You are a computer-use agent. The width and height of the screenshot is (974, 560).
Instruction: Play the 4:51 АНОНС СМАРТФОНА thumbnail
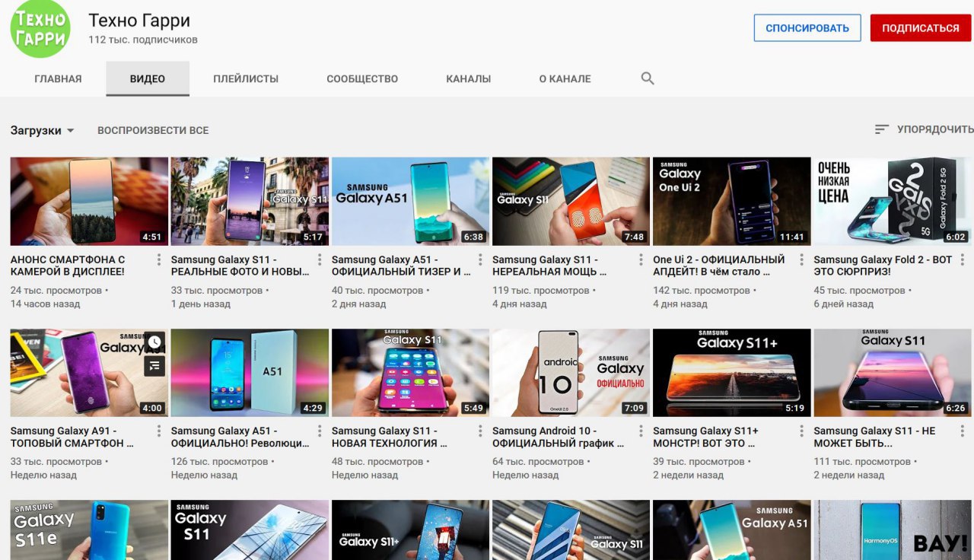click(89, 202)
